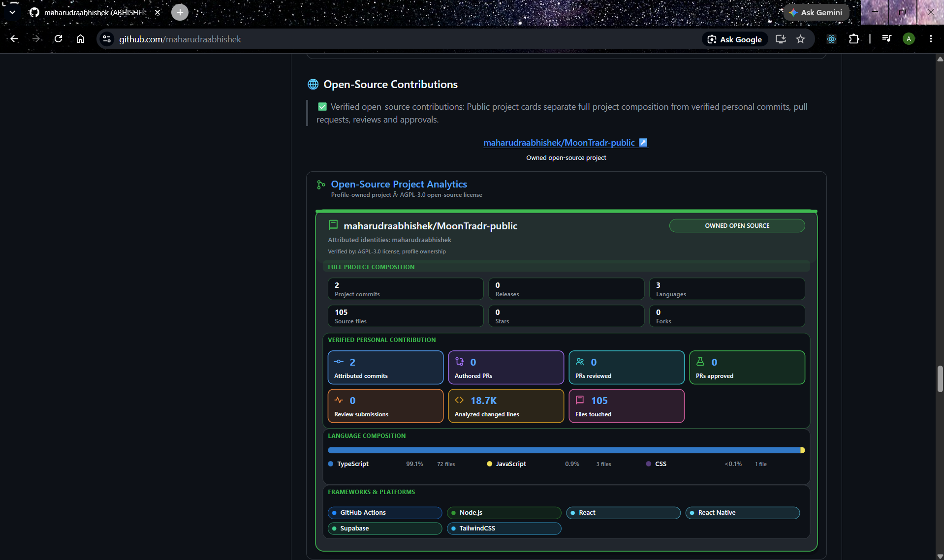Click the purple CSS color dot

click(649, 464)
